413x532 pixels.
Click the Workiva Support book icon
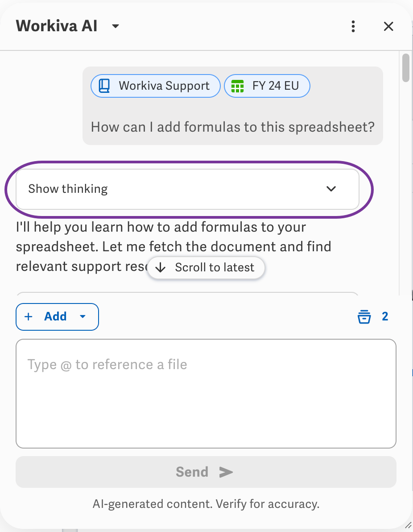(x=104, y=86)
